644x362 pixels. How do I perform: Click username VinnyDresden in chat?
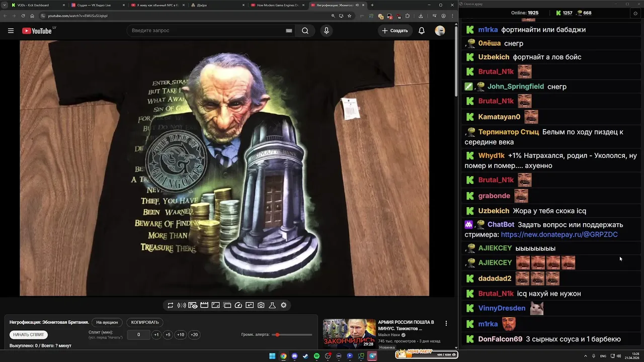[502, 308]
